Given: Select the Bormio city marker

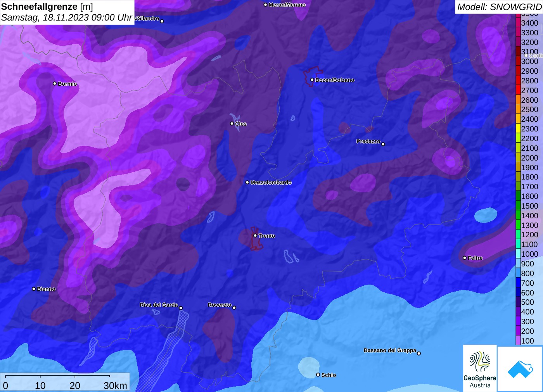Looking at the screenshot, I should point(55,84).
